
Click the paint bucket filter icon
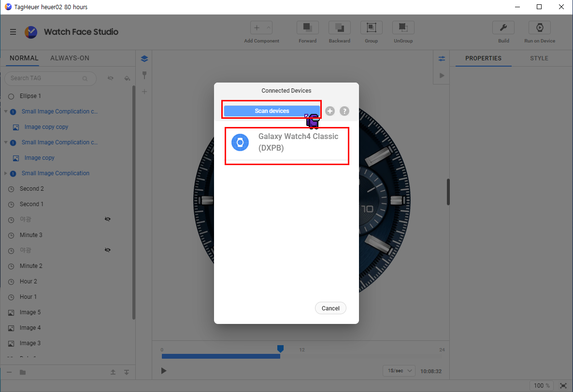click(127, 79)
